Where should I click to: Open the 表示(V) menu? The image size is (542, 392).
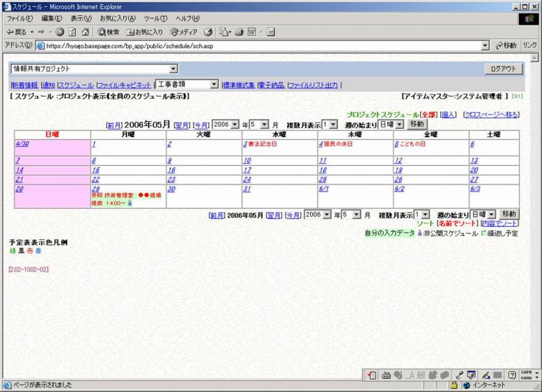coord(82,18)
